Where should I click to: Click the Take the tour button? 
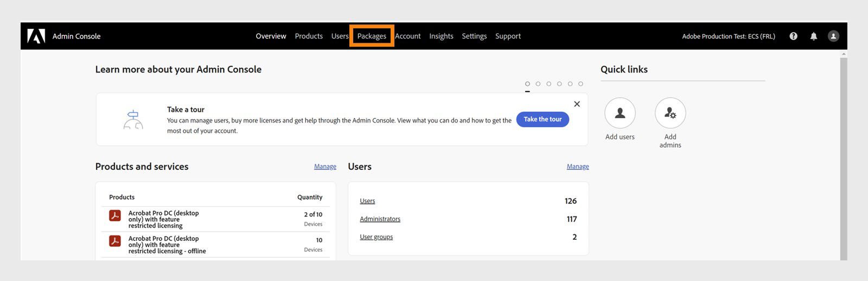tap(542, 119)
